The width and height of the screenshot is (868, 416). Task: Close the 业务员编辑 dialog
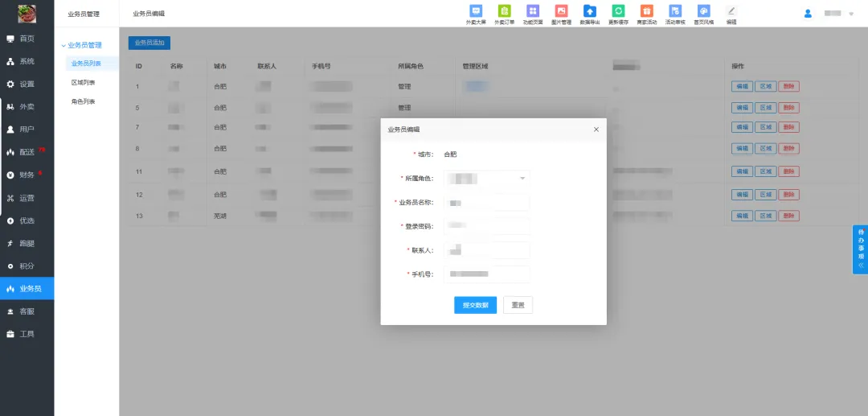[596, 130]
